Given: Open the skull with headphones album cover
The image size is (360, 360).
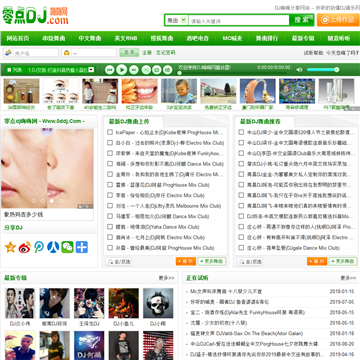Looking at the screenshot, I should (x=158, y=303).
